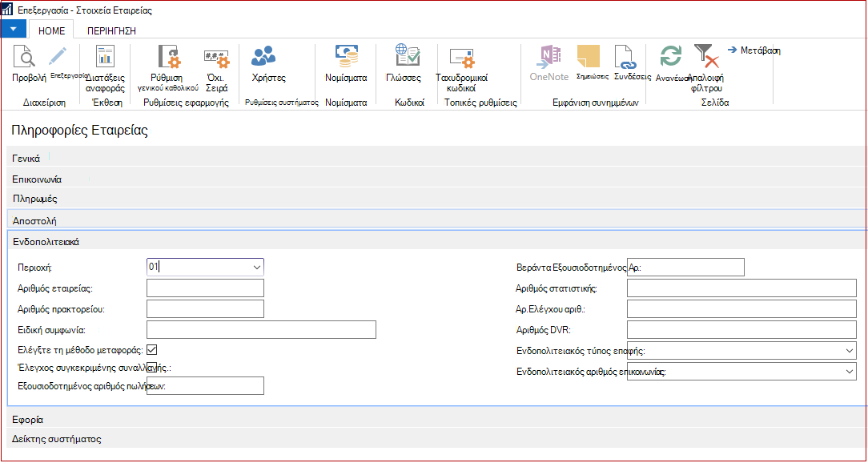The width and height of the screenshot is (868, 463).
Task: Open the Σημειώσεις notes icon
Action: (589, 56)
